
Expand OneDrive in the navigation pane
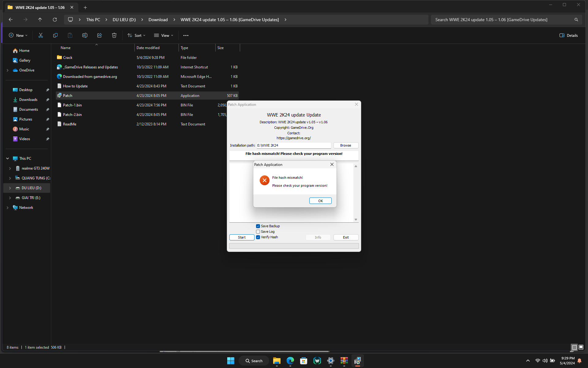point(8,70)
